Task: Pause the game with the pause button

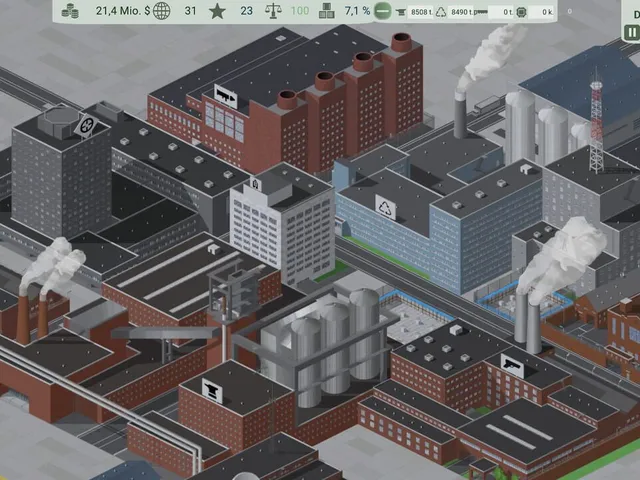Action: 632,32
